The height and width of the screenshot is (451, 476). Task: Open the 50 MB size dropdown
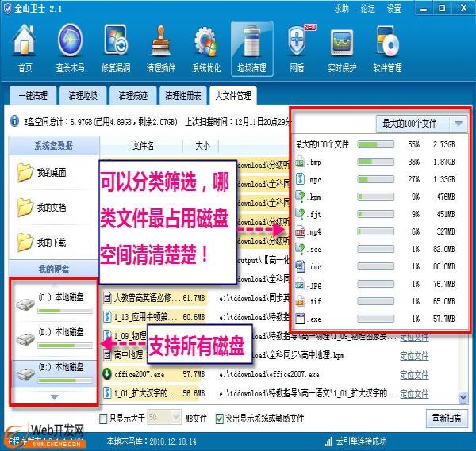[x=163, y=418]
